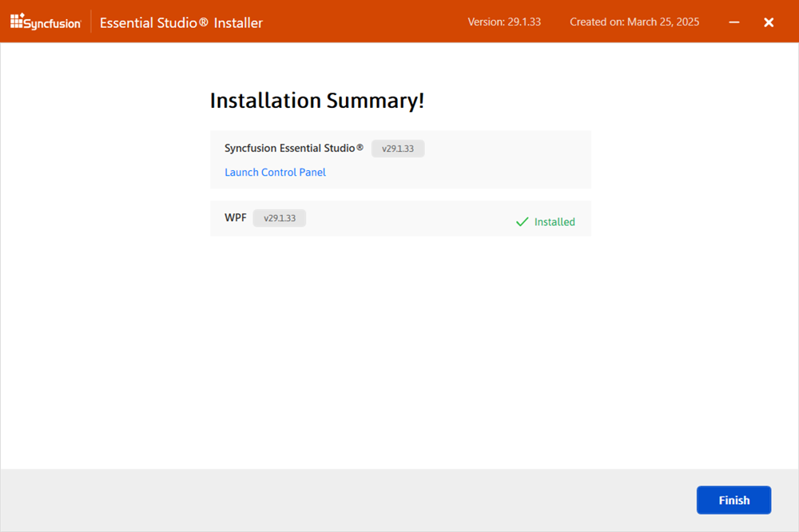The image size is (799, 532).
Task: Click Created on: March 25, 2025 text
Action: (x=634, y=22)
